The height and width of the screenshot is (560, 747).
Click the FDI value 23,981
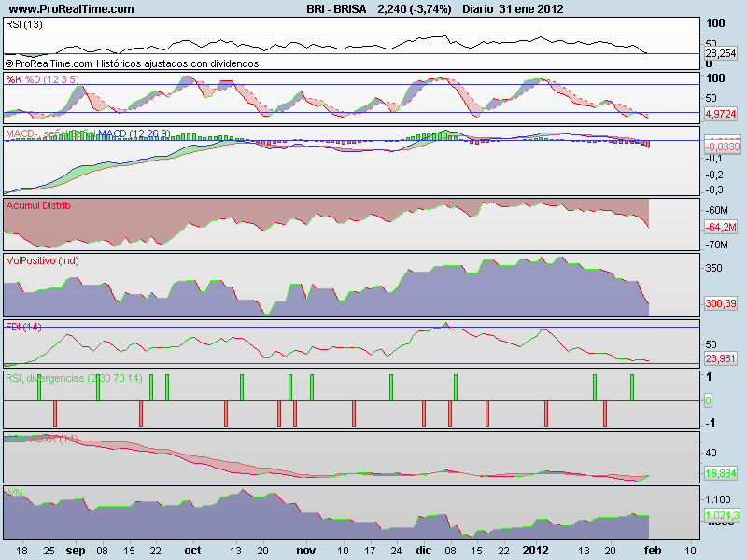pyautogui.click(x=721, y=358)
